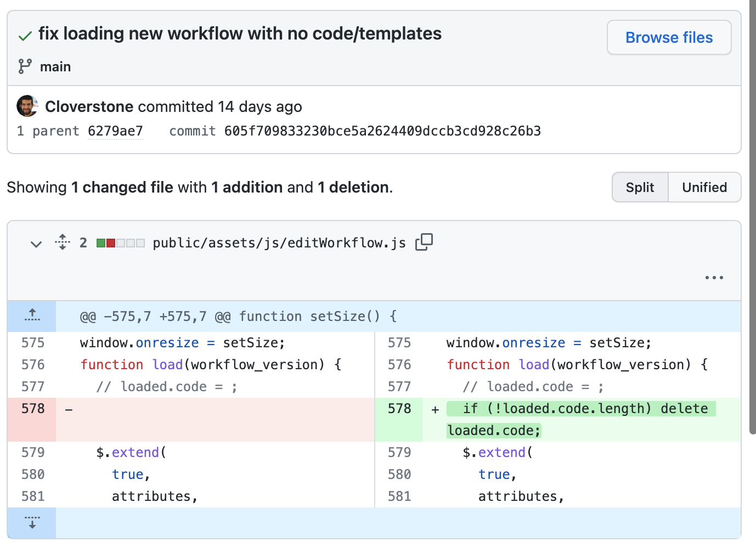Expand all lines icon in file header
This screenshot has width=756, height=542.
click(63, 242)
